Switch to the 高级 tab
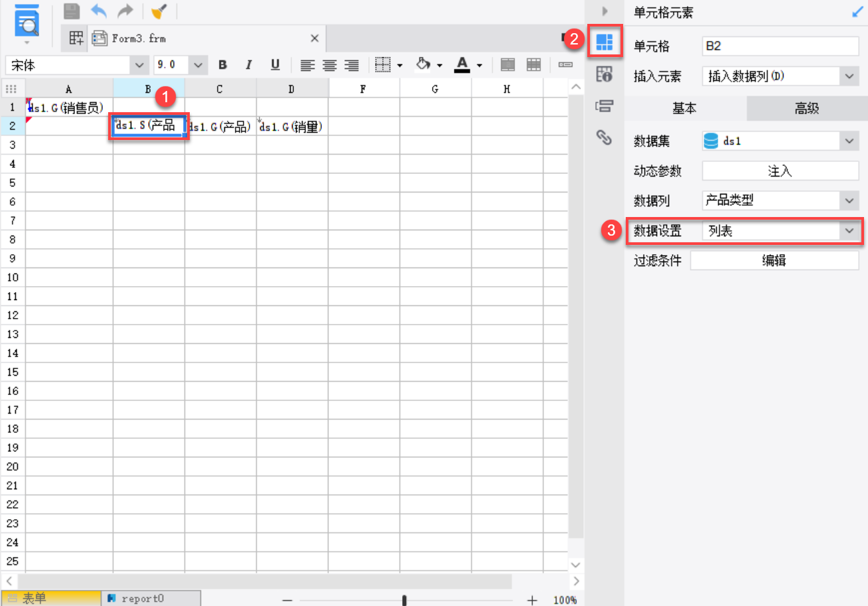 pos(807,109)
